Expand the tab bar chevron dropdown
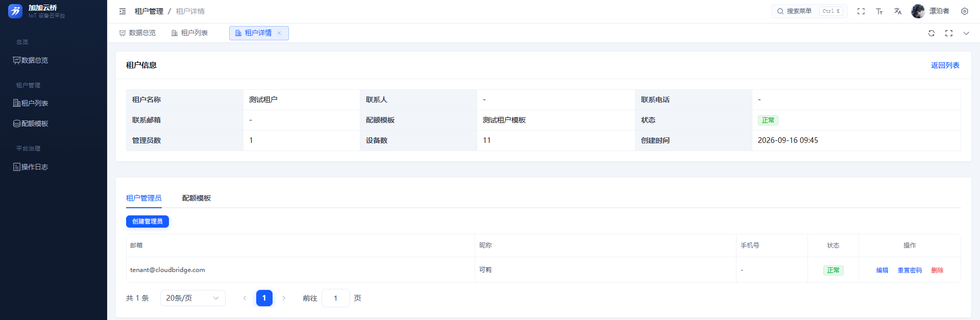 click(966, 33)
